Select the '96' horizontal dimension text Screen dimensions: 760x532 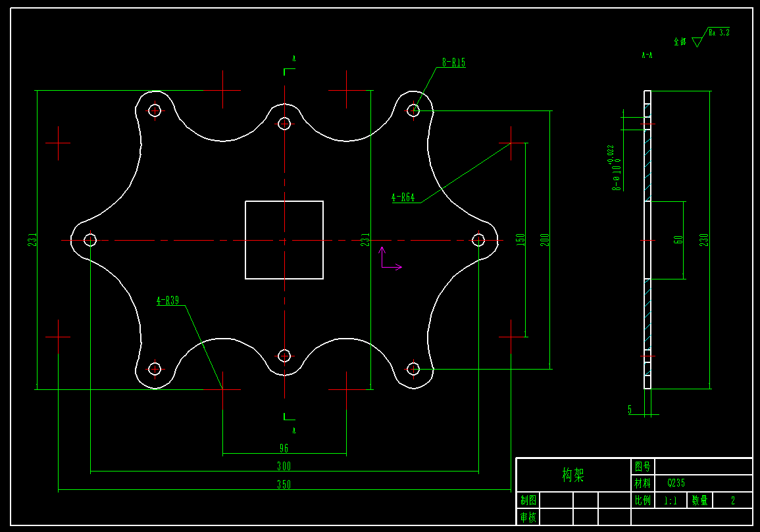tap(284, 448)
